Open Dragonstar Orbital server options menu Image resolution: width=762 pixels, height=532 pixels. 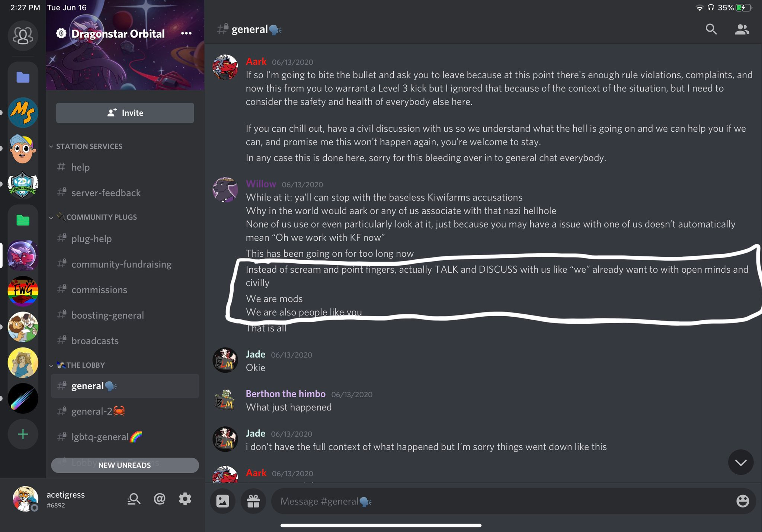pos(186,33)
